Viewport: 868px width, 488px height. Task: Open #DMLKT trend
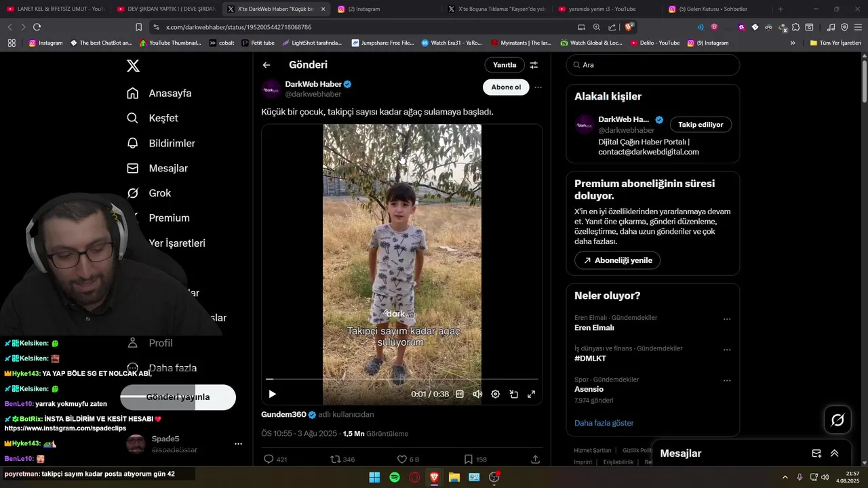(590, 359)
